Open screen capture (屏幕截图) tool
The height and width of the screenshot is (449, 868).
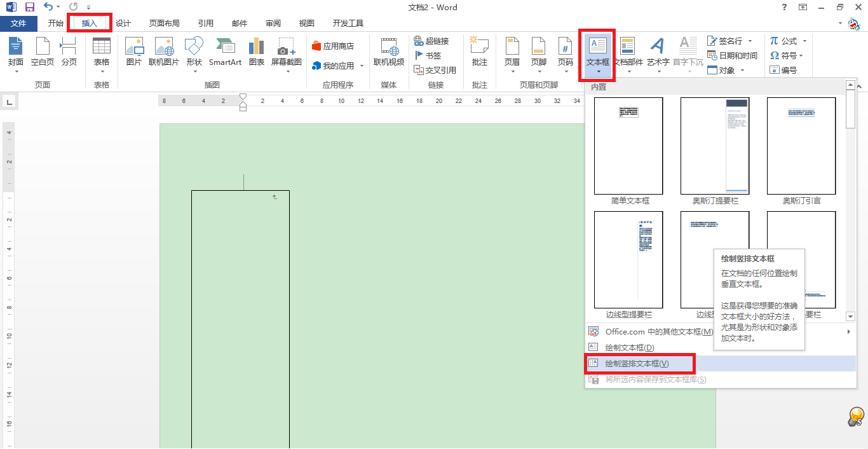(287, 53)
